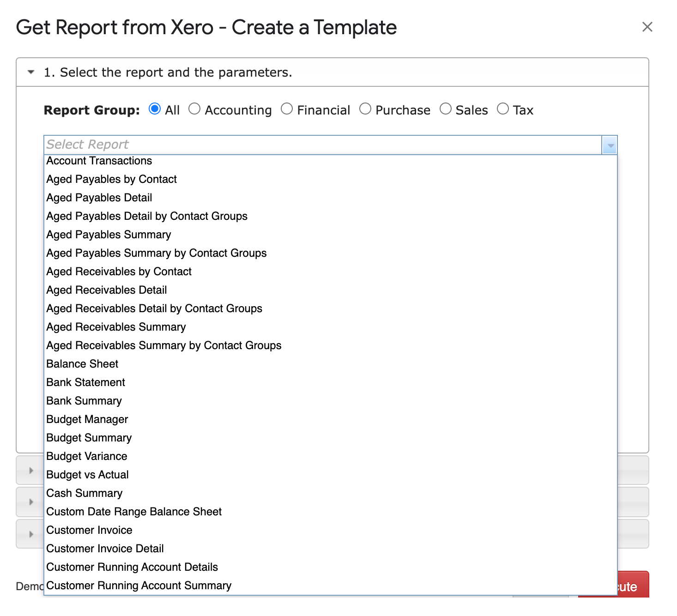
Task: Select Aged Receivables Summary by Contact Groups
Action: click(x=331, y=345)
